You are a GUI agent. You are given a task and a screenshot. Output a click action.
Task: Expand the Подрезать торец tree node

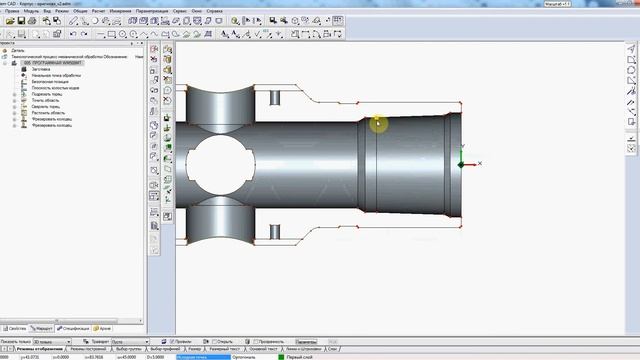coord(15,94)
